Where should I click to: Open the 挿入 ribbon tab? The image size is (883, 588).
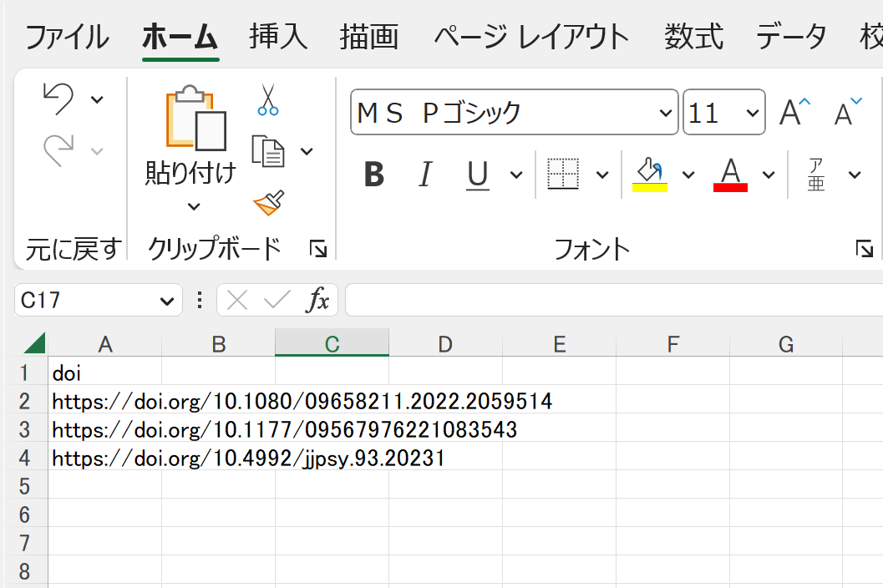[x=278, y=37]
